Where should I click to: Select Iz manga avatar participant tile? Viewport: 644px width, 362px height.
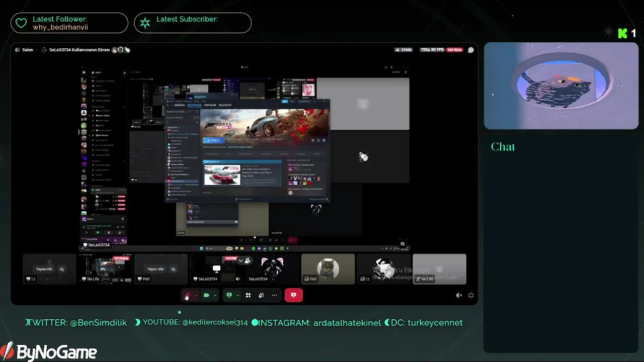click(x=383, y=269)
